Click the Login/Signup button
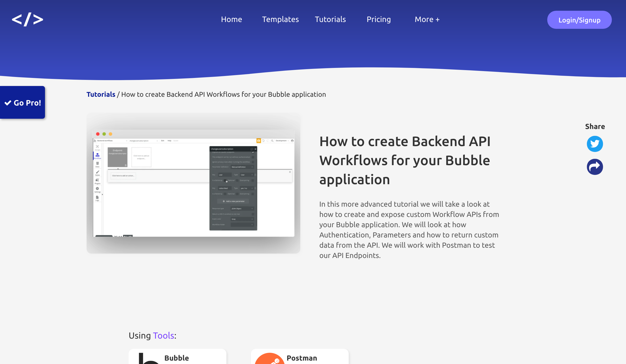Image resolution: width=626 pixels, height=364 pixels. pos(579,20)
